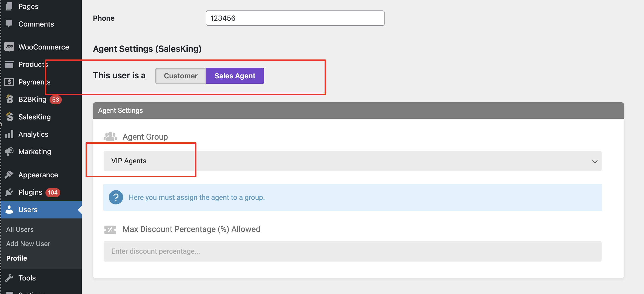
Task: Click the Appearance paintbrush icon
Action: (9, 175)
